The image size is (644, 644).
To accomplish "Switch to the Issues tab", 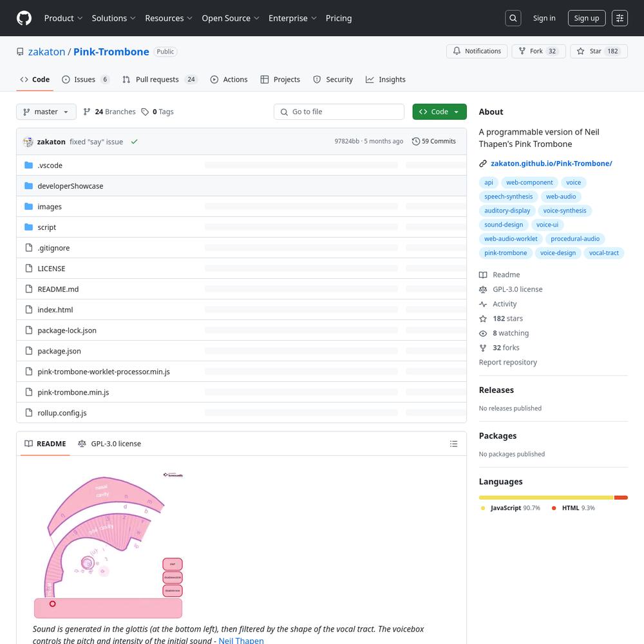I will (x=86, y=80).
